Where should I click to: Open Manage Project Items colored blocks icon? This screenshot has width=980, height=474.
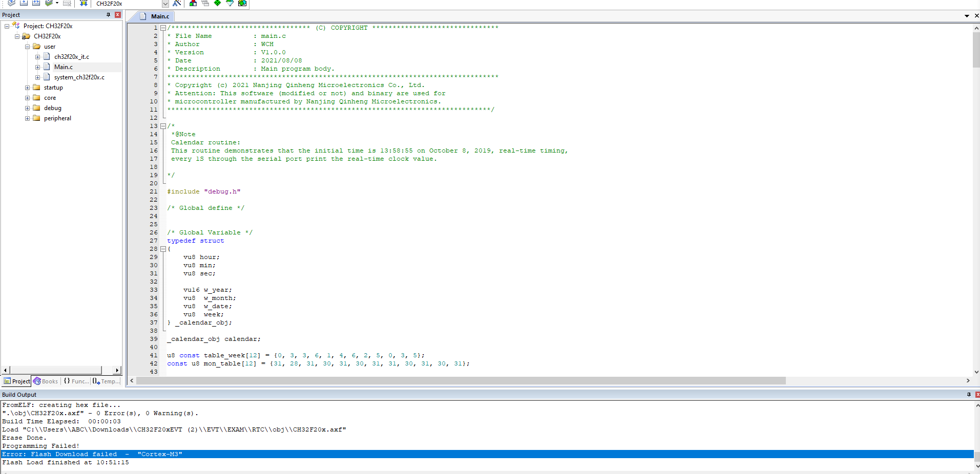(193, 3)
